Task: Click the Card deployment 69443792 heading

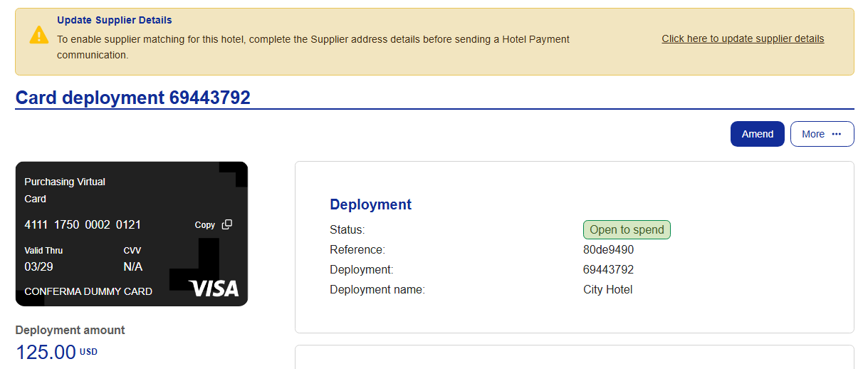Action: point(133,98)
